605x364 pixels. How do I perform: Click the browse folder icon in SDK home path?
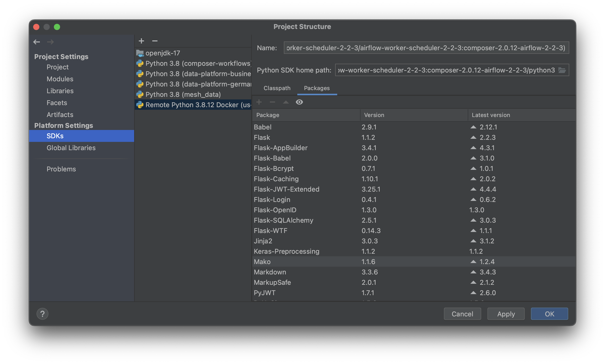tap(562, 70)
